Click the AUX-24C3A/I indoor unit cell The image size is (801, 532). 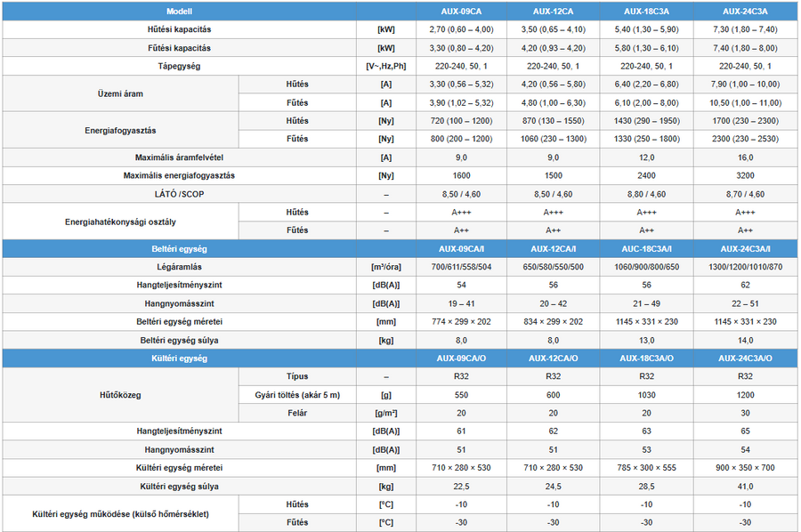[x=745, y=248]
